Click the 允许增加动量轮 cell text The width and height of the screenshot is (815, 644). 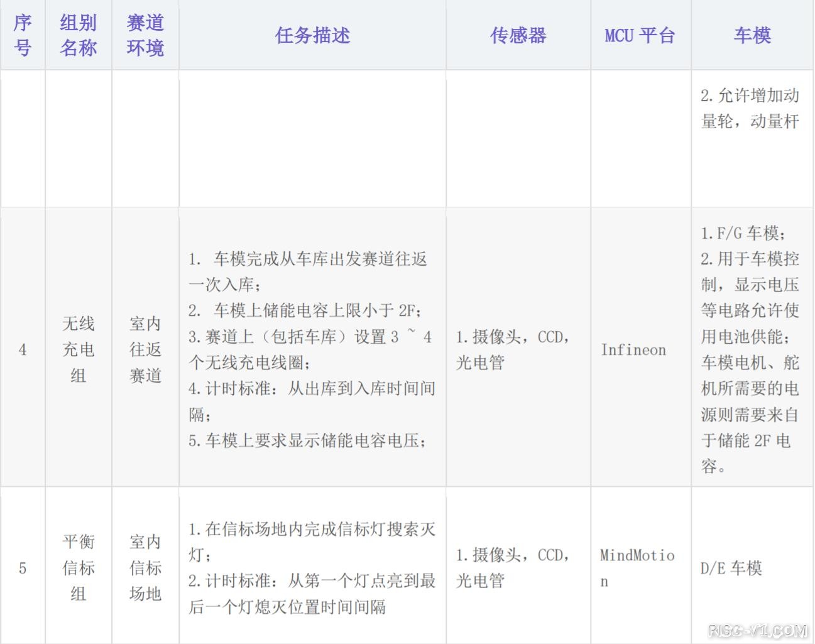750,108
